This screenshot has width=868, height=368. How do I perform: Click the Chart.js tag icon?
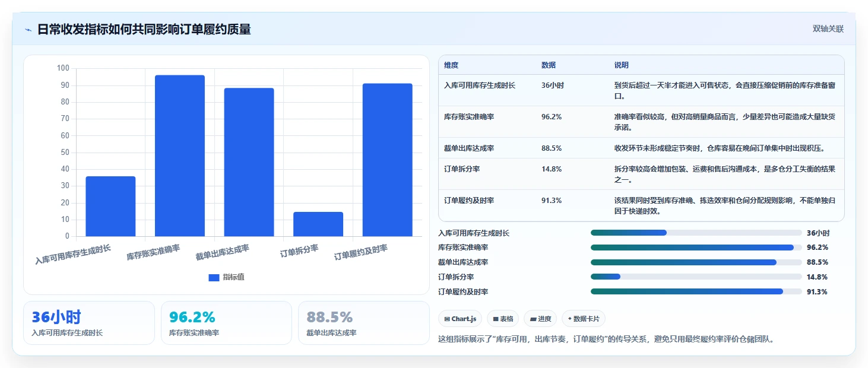(446, 319)
